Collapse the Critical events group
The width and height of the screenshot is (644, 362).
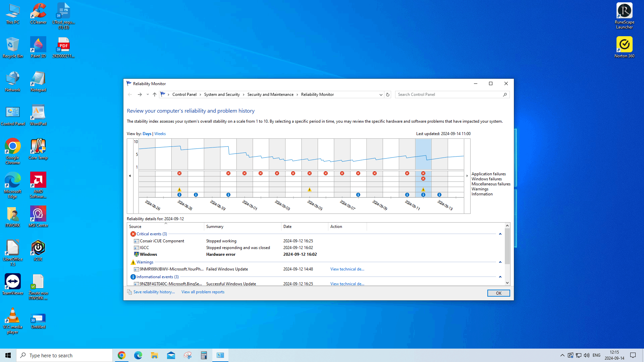point(500,234)
